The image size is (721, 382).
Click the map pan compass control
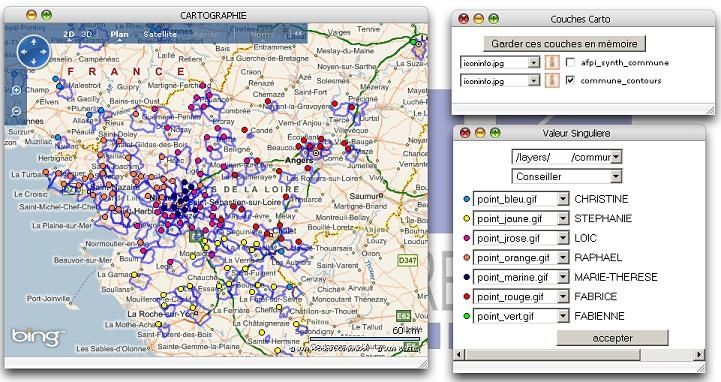click(34, 52)
